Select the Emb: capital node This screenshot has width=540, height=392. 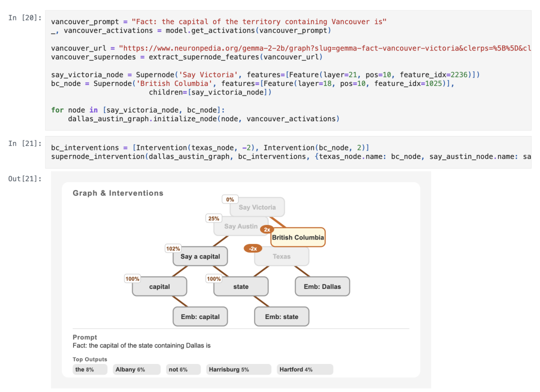pos(200,316)
